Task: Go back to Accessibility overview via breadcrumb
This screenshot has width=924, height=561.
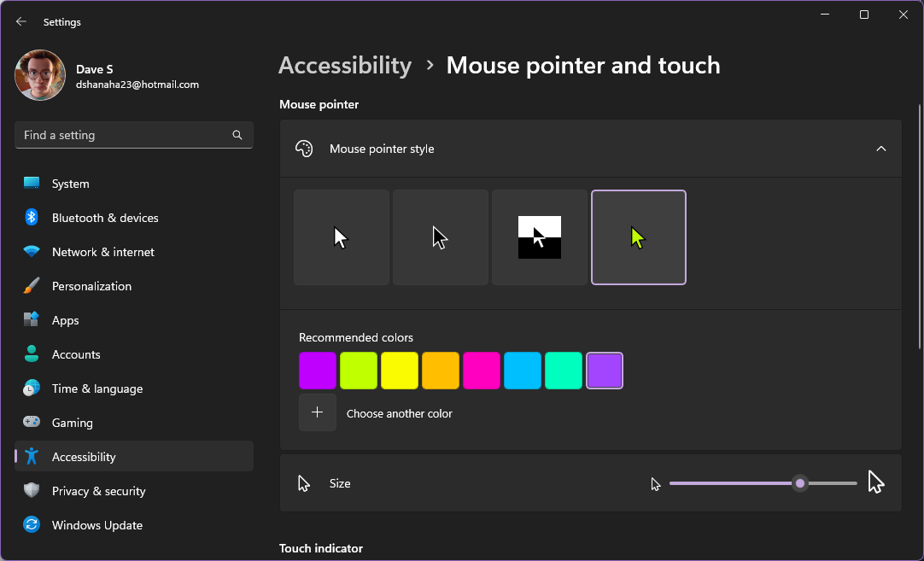Action: (x=345, y=65)
